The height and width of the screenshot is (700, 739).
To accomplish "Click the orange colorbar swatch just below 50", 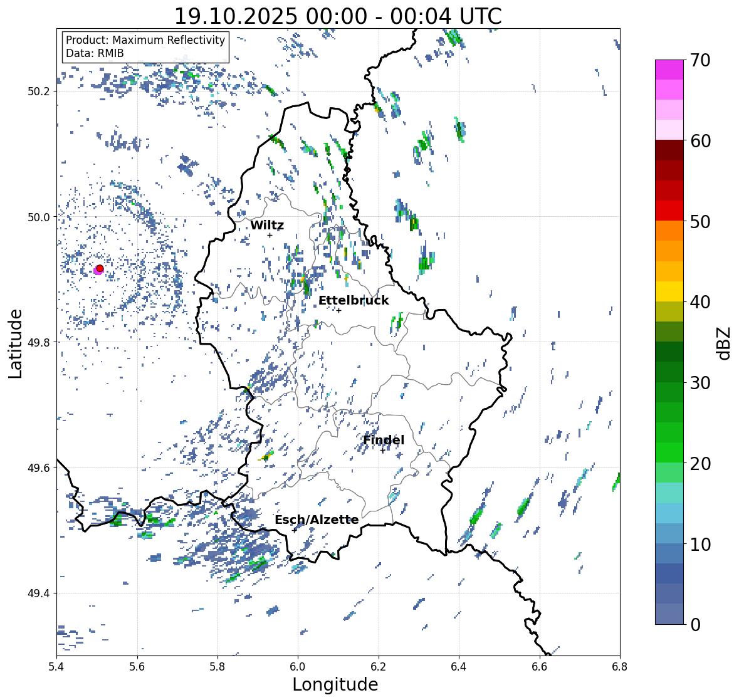I will tap(669, 231).
